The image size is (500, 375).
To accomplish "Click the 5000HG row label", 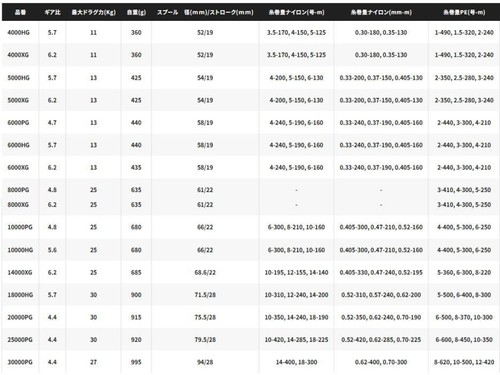I will 19,78.
